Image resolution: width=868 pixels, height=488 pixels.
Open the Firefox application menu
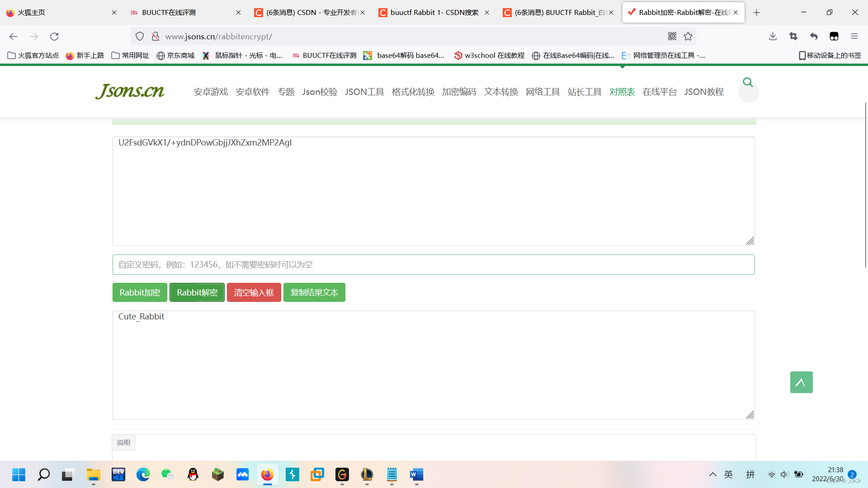coord(855,36)
